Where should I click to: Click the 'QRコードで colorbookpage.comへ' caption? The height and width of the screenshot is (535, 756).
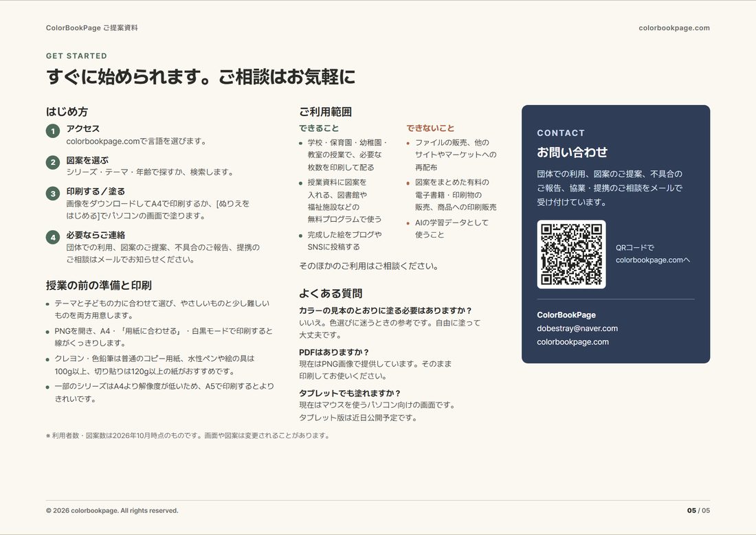(653, 253)
